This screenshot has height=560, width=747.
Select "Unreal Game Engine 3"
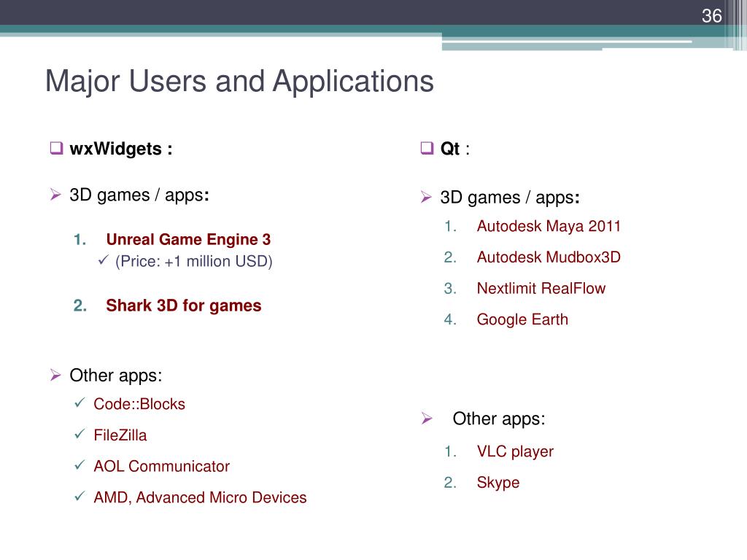[x=188, y=239]
